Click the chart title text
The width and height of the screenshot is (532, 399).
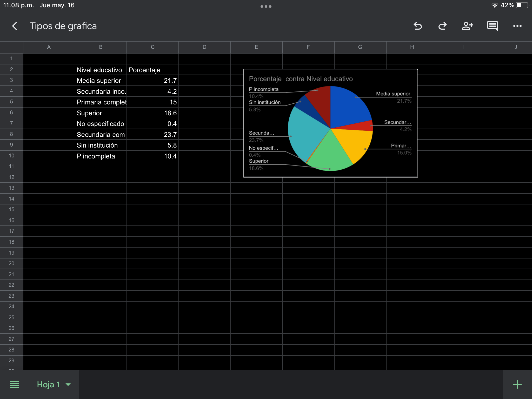click(301, 79)
